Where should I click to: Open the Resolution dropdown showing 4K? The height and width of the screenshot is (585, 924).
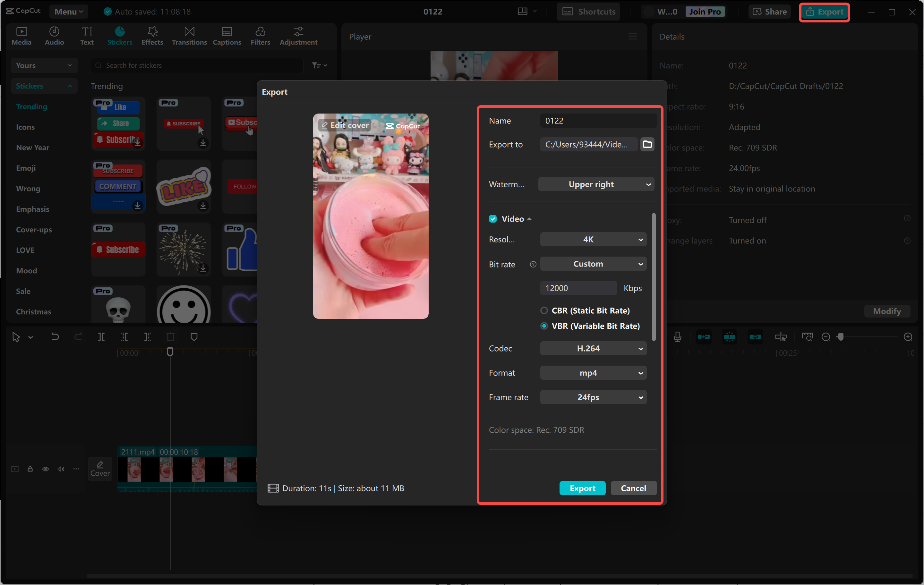pos(593,239)
